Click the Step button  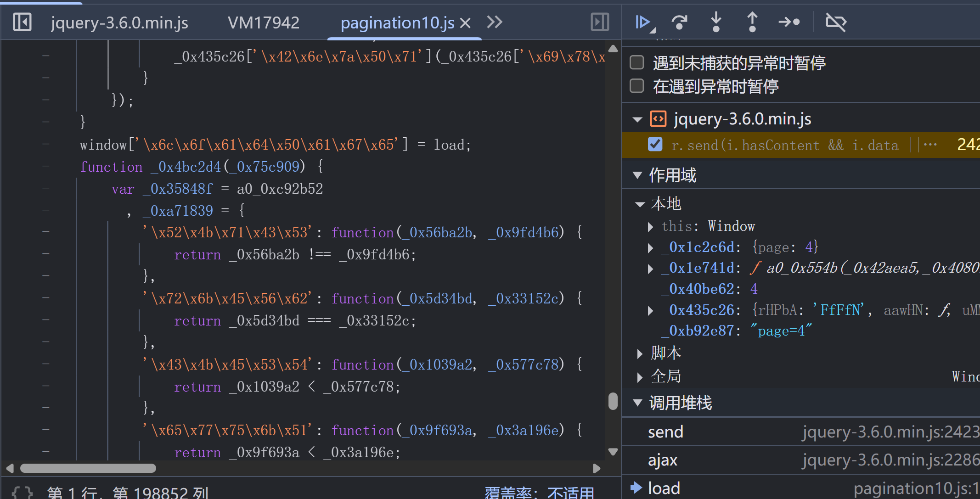789,22
